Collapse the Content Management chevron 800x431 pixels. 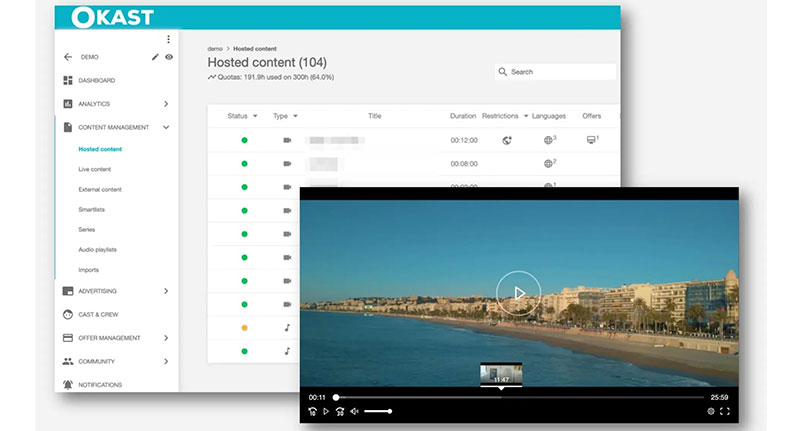[x=166, y=128]
